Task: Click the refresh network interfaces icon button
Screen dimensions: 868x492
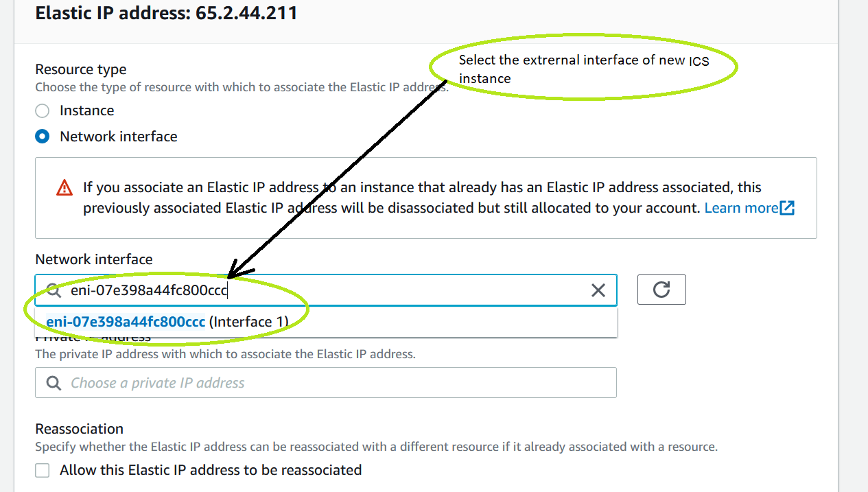Action: click(x=661, y=290)
